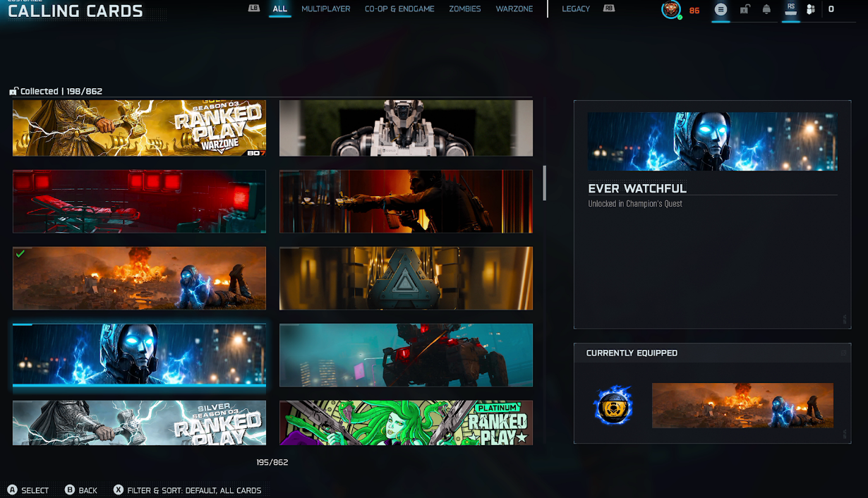Click the CALLING CARDS page title
868x498 pixels.
pos(76,11)
